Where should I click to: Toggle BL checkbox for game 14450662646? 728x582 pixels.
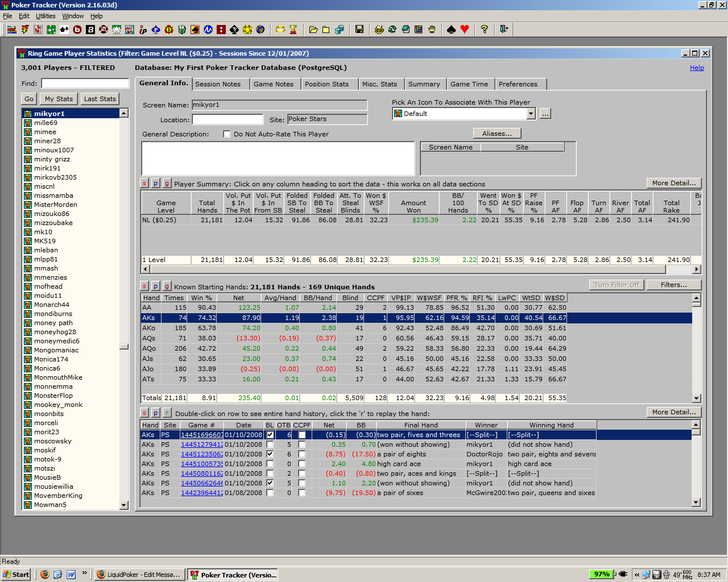tap(270, 483)
